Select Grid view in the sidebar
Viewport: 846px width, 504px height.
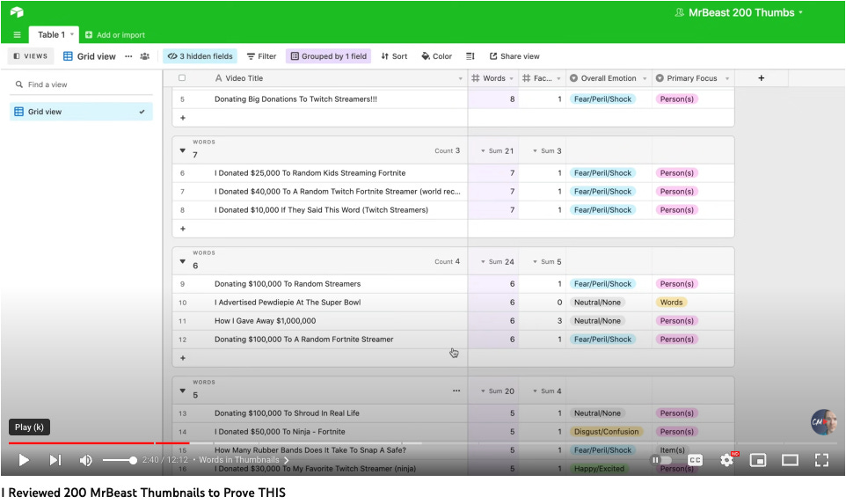coord(81,112)
